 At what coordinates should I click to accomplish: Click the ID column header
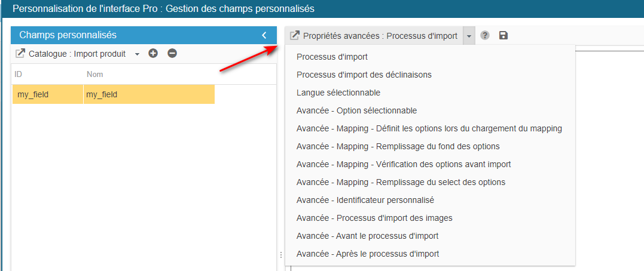pyautogui.click(x=19, y=75)
